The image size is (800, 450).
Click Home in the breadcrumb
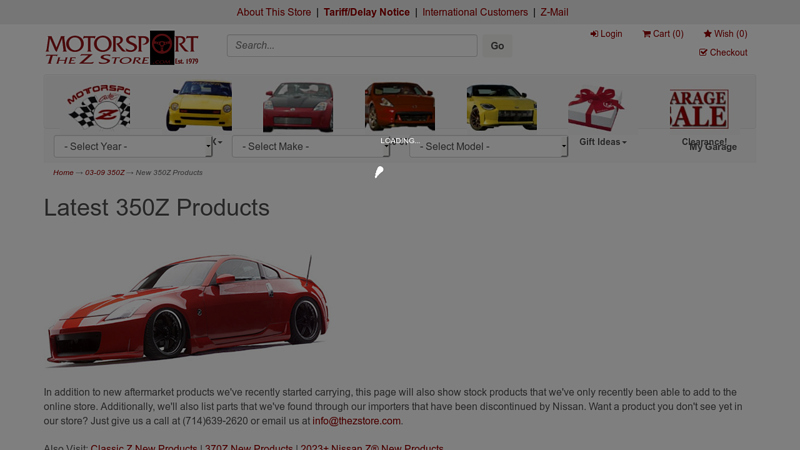63,172
